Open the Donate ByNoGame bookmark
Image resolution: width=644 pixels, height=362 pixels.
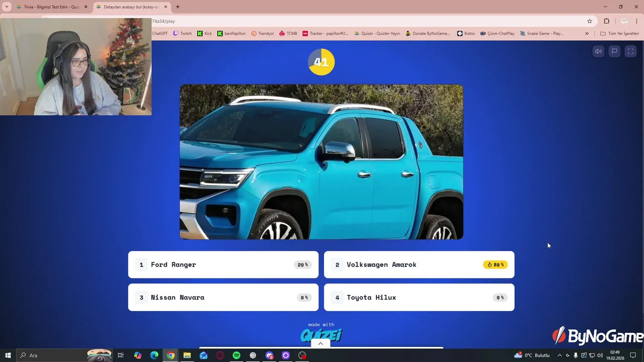click(x=428, y=34)
